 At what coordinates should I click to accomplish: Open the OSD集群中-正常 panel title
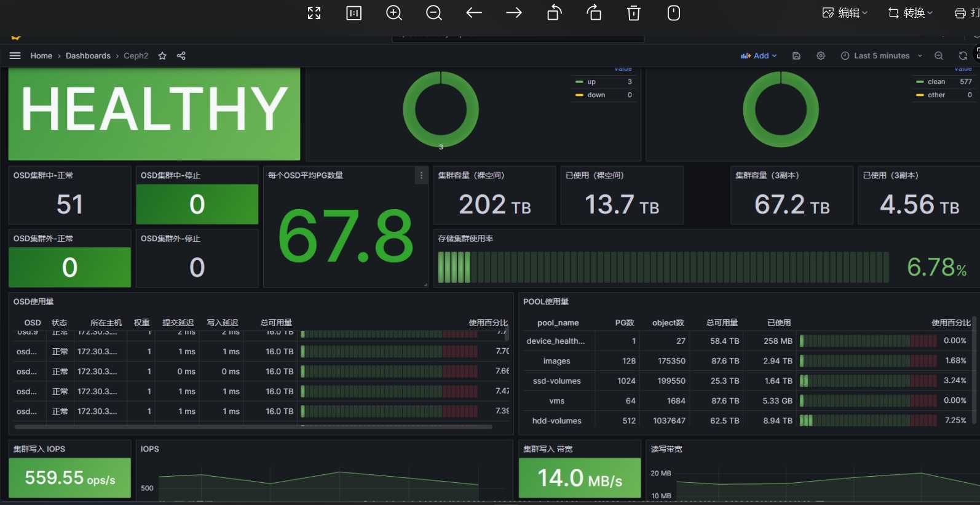point(43,175)
